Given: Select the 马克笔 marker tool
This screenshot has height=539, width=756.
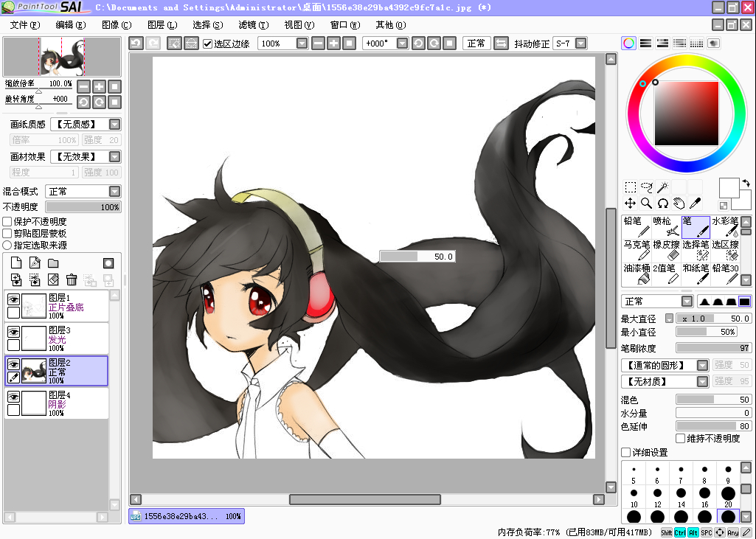Looking at the screenshot, I should [x=636, y=250].
